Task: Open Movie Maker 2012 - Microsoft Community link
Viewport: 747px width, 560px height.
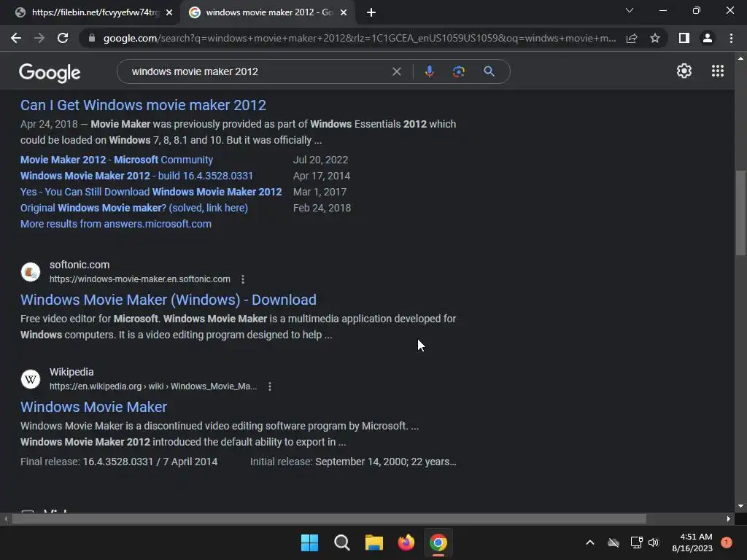Action: pos(117,160)
